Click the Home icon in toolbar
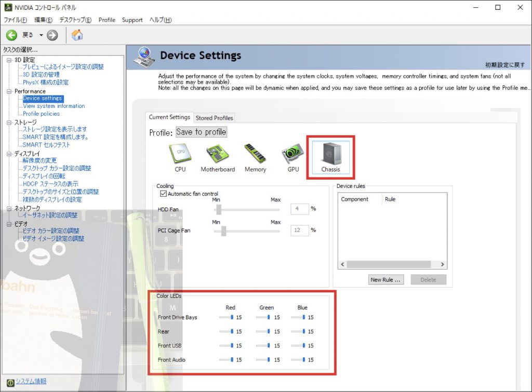 [x=77, y=35]
